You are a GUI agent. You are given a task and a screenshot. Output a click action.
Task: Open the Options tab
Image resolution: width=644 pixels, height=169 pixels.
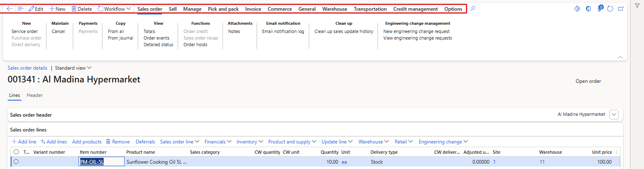453,9
